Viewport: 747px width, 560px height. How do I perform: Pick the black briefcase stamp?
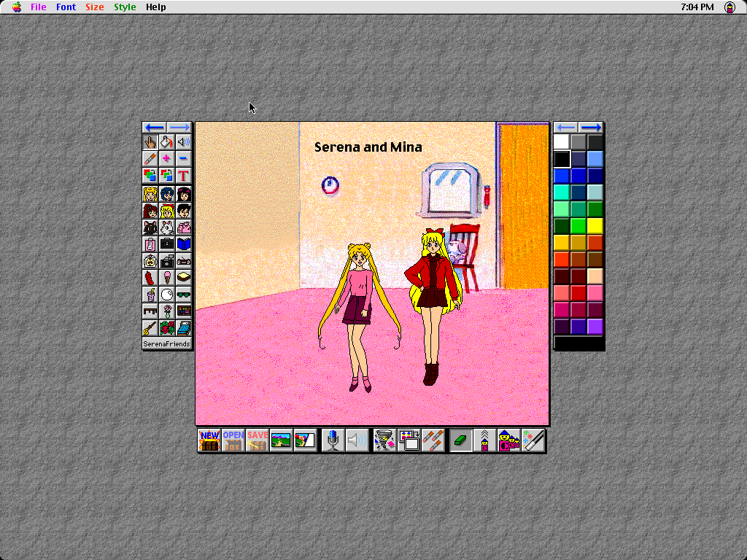point(167,244)
